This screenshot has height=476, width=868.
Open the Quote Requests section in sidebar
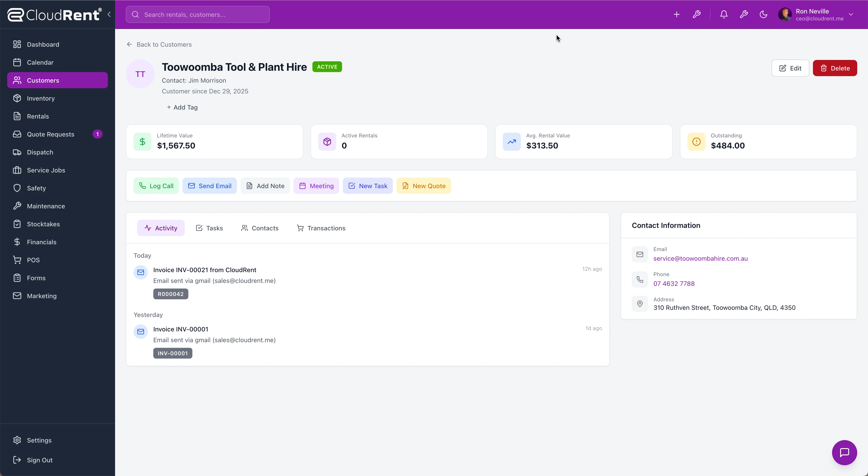tap(51, 134)
